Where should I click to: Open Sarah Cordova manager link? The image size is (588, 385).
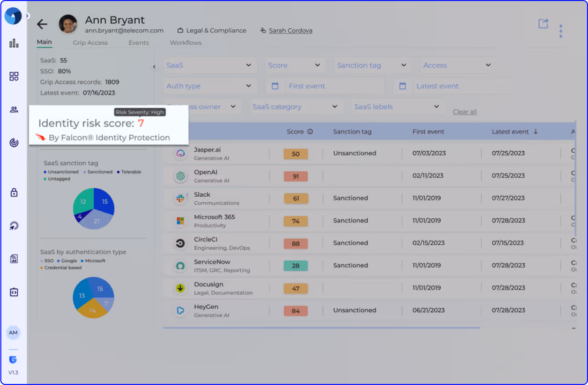[291, 31]
